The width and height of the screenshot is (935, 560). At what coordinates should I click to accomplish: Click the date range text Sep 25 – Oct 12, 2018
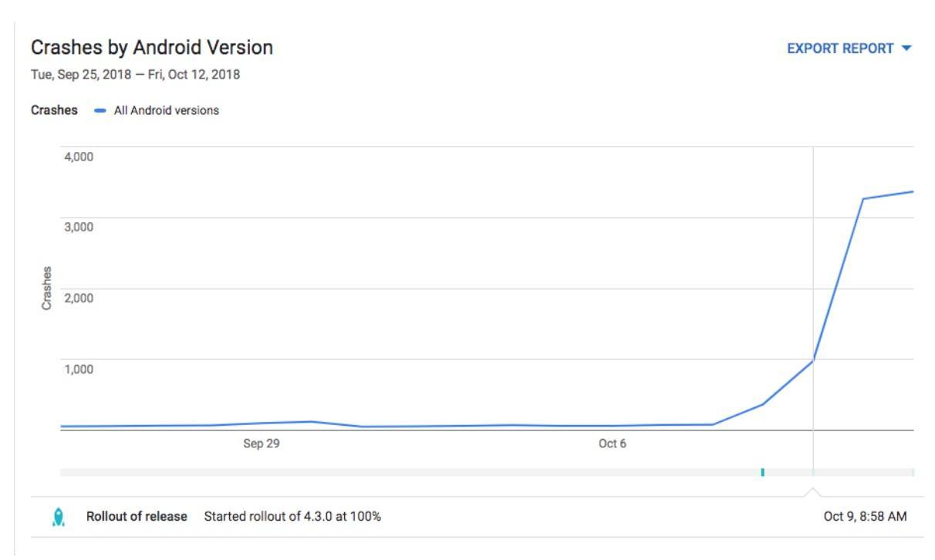click(135, 75)
